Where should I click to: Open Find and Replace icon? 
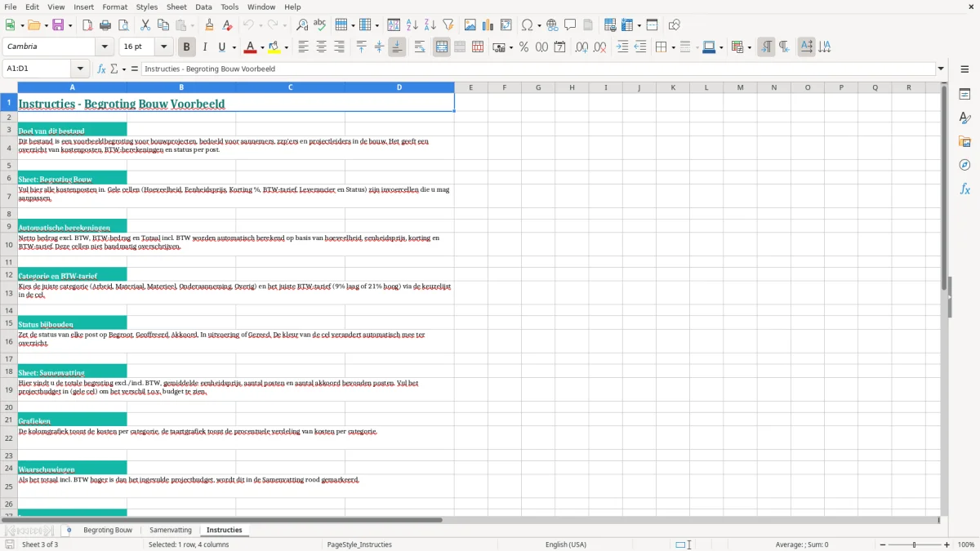302,25
